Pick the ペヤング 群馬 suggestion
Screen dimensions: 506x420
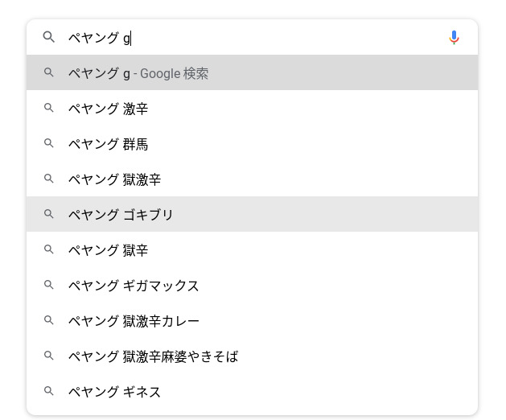pyautogui.click(x=108, y=144)
